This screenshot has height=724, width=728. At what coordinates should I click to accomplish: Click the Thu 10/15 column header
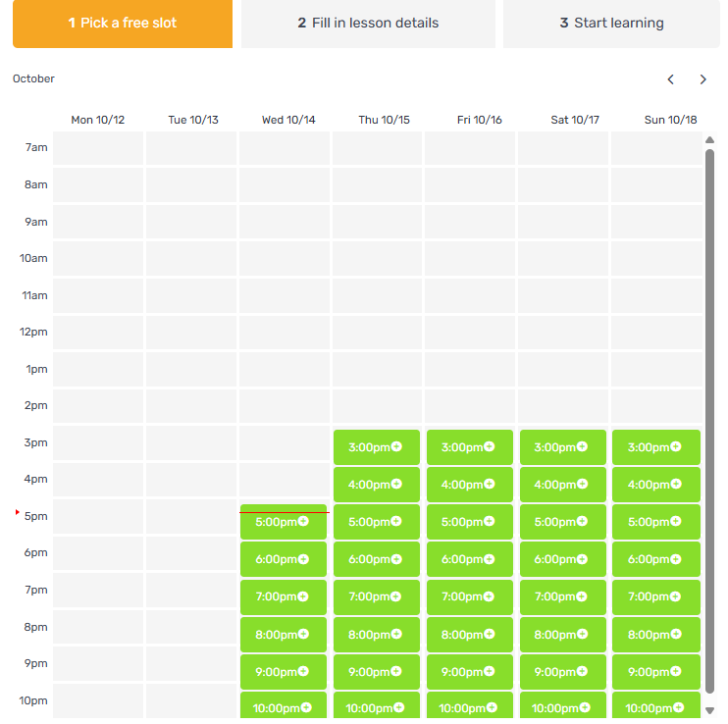[384, 120]
